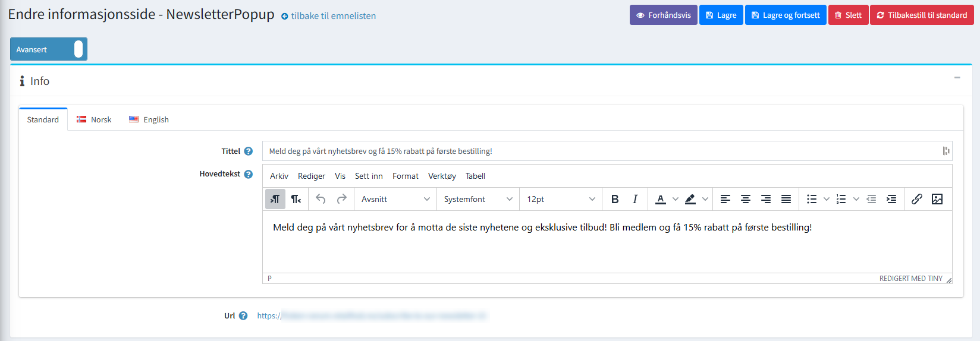Follow the tilbake til emnelisten link
The width and height of the screenshot is (980, 341).
pyautogui.click(x=333, y=16)
